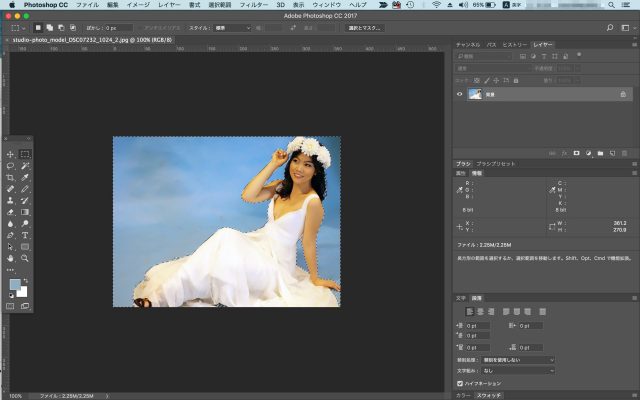
Task: Select the Lasso tool
Action: pos(10,165)
